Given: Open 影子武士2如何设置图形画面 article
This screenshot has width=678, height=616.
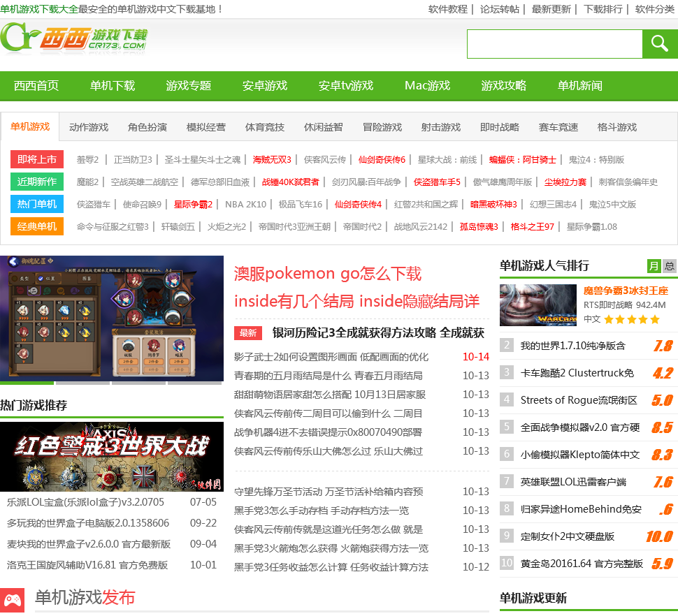Looking at the screenshot, I should click(331, 357).
